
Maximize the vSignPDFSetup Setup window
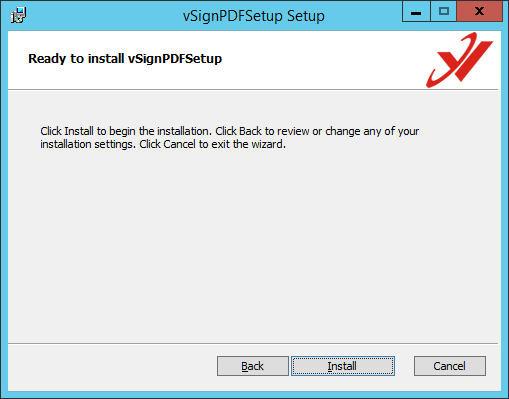click(444, 12)
